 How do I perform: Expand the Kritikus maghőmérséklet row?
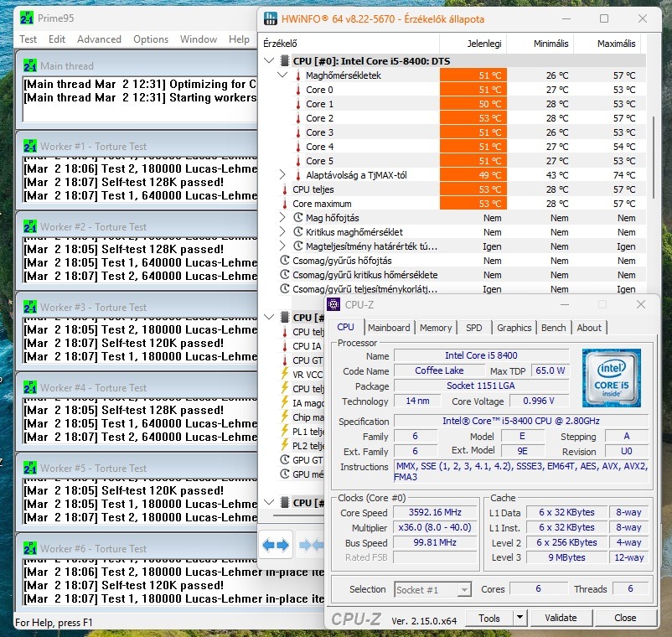tap(282, 232)
